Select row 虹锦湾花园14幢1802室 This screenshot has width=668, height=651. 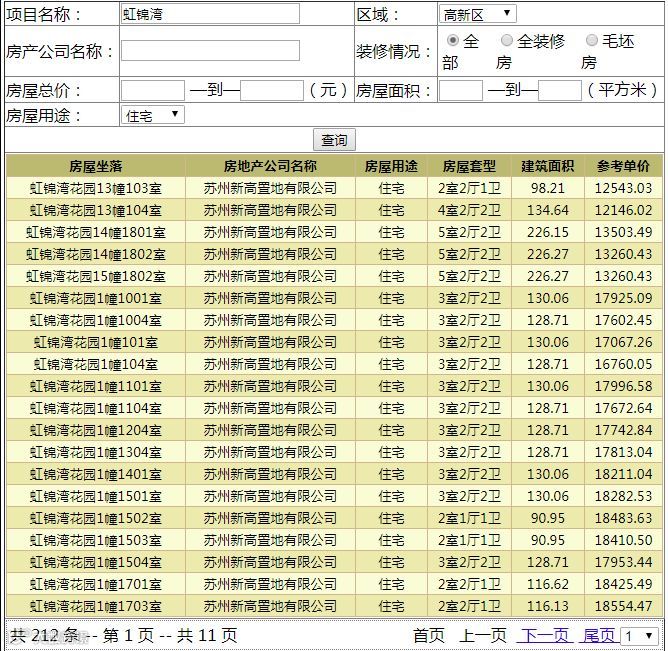pyautogui.click(x=334, y=254)
